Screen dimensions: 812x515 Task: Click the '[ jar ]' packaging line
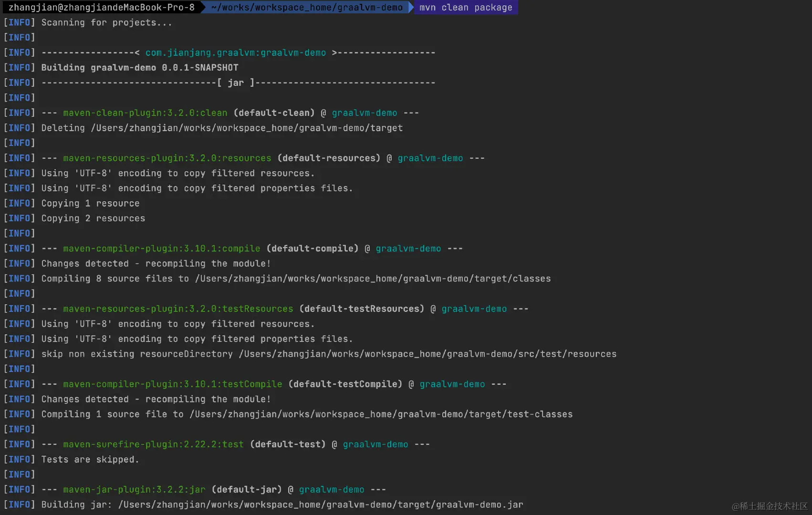pyautogui.click(x=239, y=82)
